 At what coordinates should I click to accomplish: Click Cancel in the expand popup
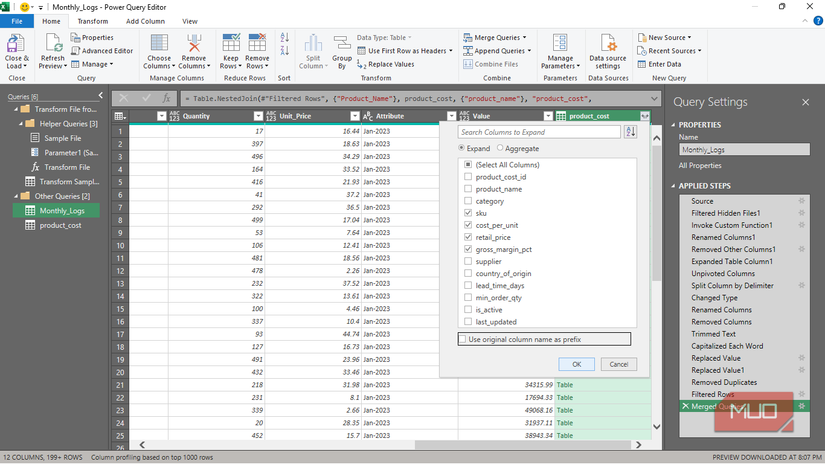tap(619, 364)
